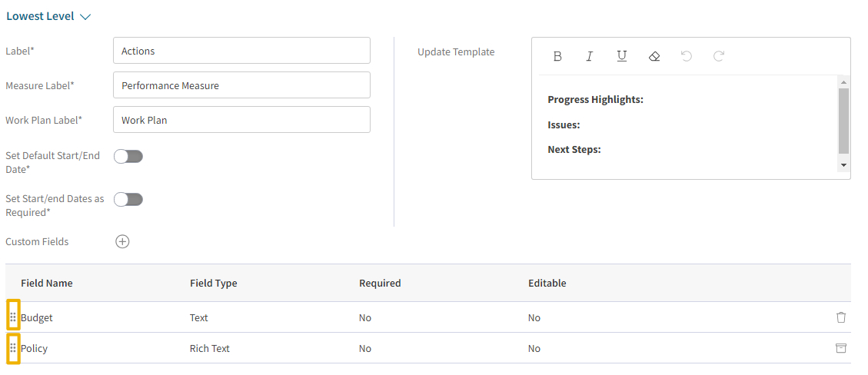Grab the Budget row drag handle
Viewport: 868px width, 375px height.
[x=13, y=317]
